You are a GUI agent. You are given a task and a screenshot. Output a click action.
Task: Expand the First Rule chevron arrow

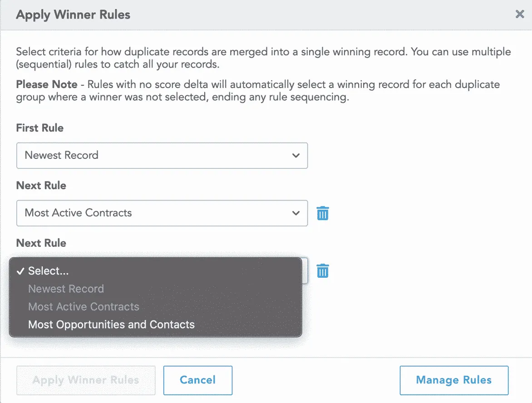pyautogui.click(x=296, y=155)
